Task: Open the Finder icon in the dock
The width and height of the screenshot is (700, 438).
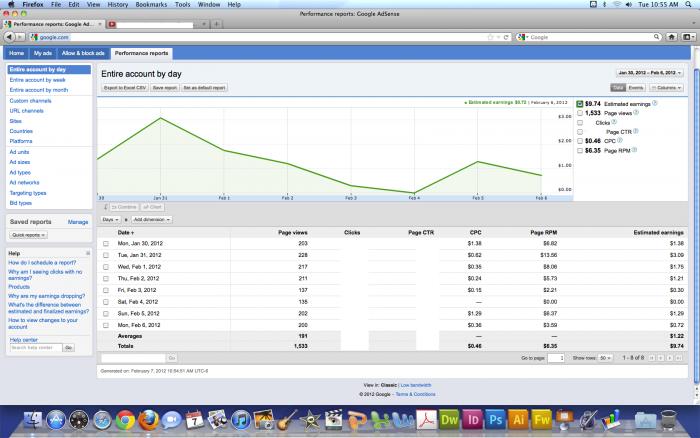Action: coord(32,420)
